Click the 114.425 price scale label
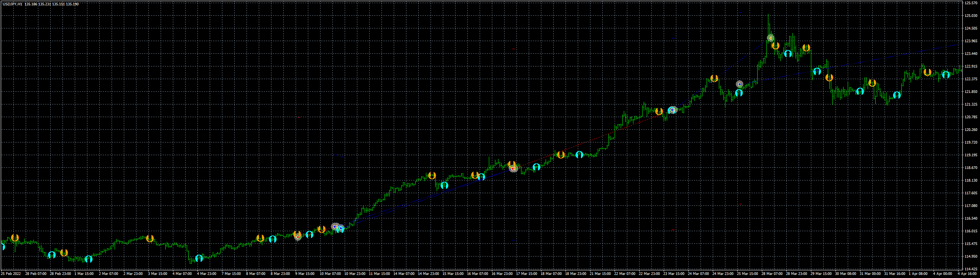Viewport: 980px width, 278px height. click(970, 269)
